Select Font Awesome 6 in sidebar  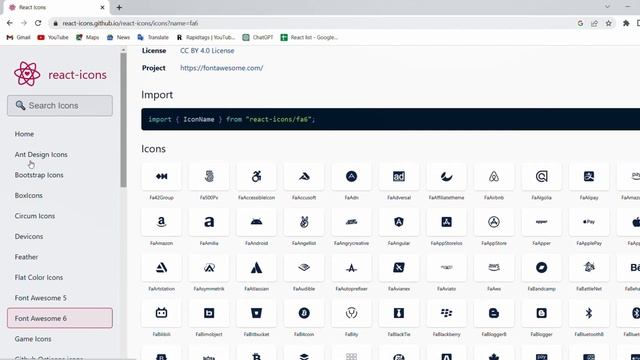pyautogui.click(x=60, y=318)
